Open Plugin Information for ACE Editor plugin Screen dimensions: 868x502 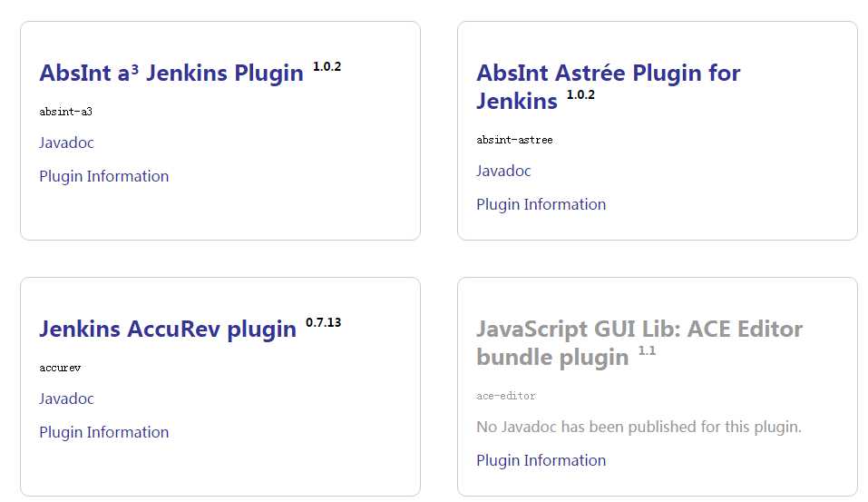click(x=541, y=460)
